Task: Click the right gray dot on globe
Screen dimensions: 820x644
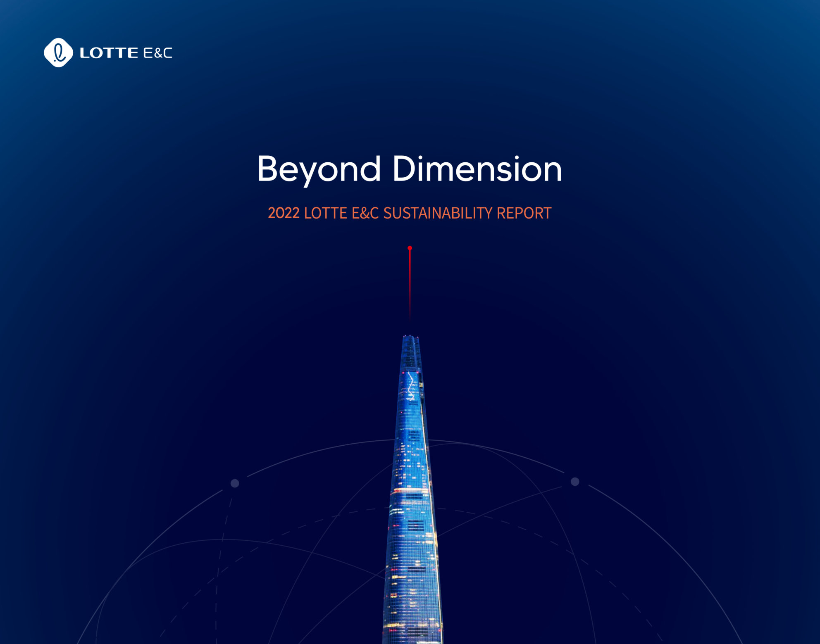Action: (x=575, y=482)
